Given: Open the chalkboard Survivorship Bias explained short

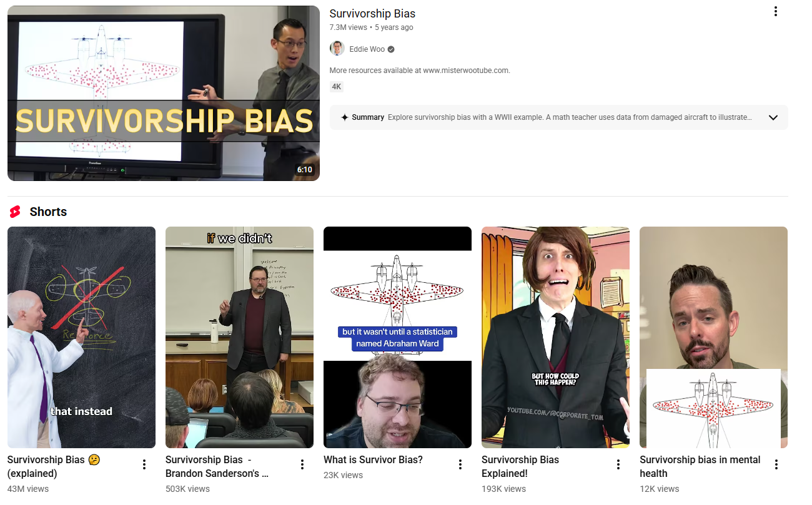Looking at the screenshot, I should tap(81, 337).
